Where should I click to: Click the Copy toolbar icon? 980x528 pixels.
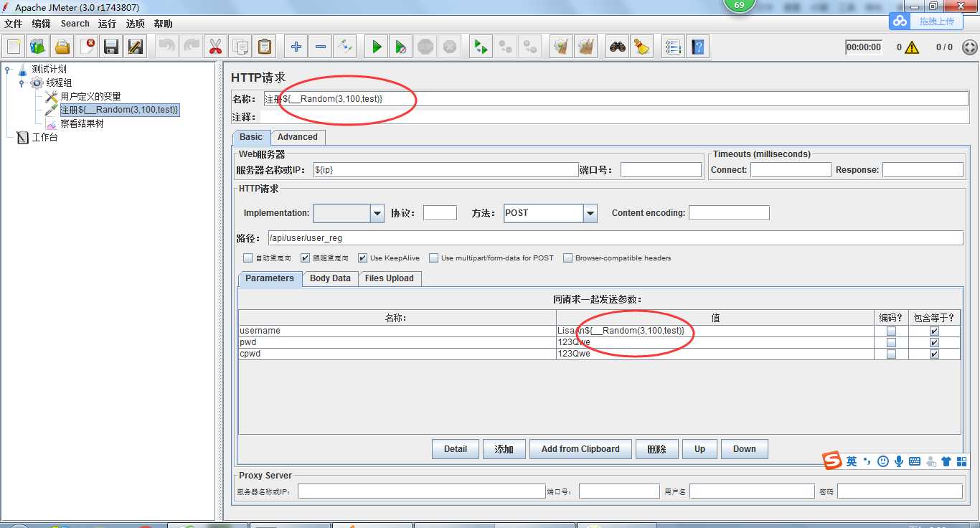240,47
